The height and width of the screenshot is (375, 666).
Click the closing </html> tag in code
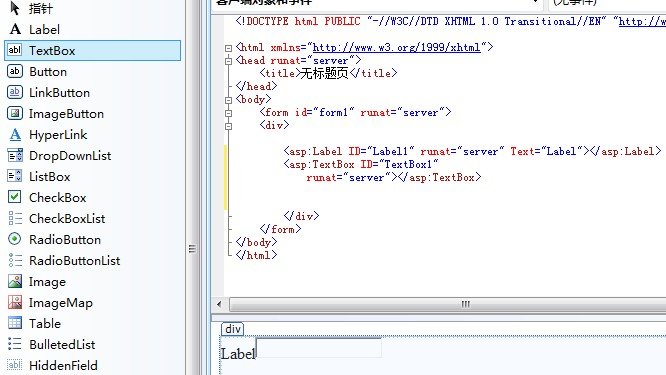pos(256,255)
